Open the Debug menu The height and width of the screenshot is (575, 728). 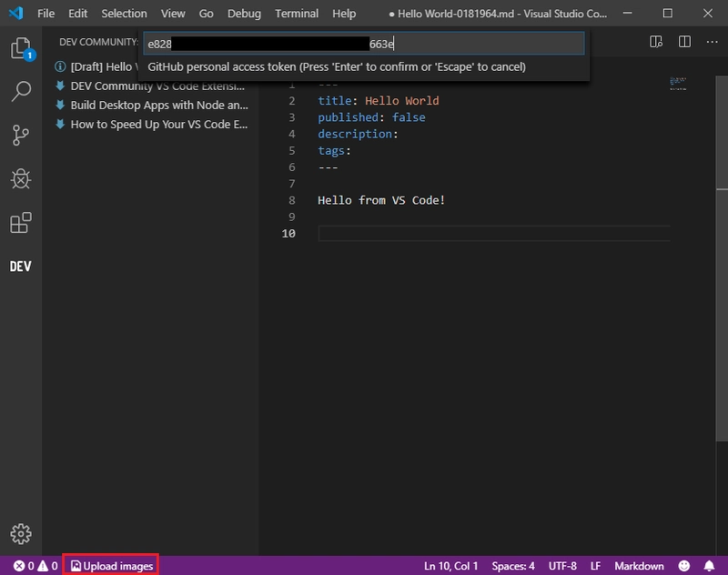click(x=244, y=14)
